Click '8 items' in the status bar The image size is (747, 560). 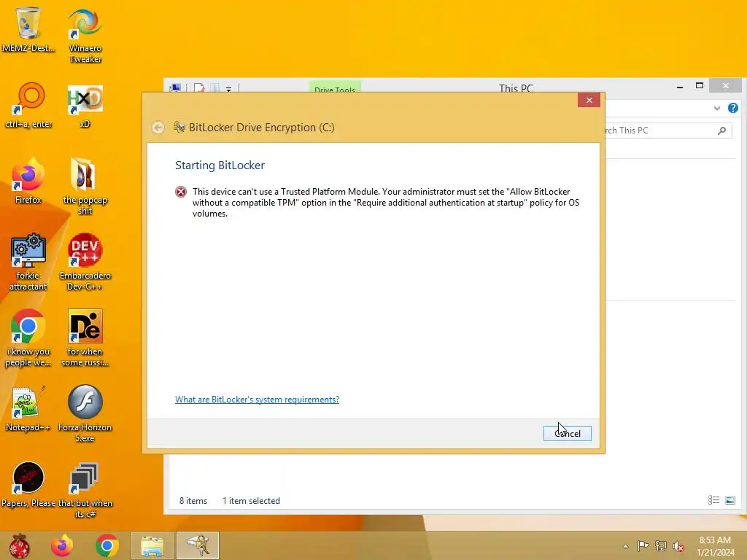pyautogui.click(x=193, y=500)
